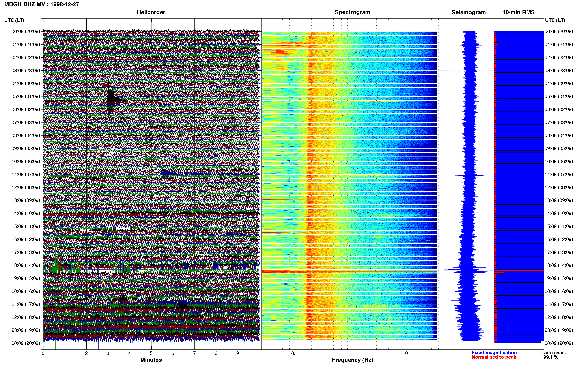Click the left 'UTC (LT)' axis label
The image size is (588, 368).
pyautogui.click(x=14, y=20)
